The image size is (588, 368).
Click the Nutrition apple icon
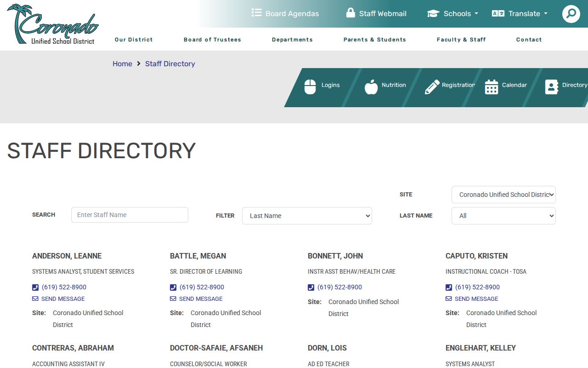(371, 86)
